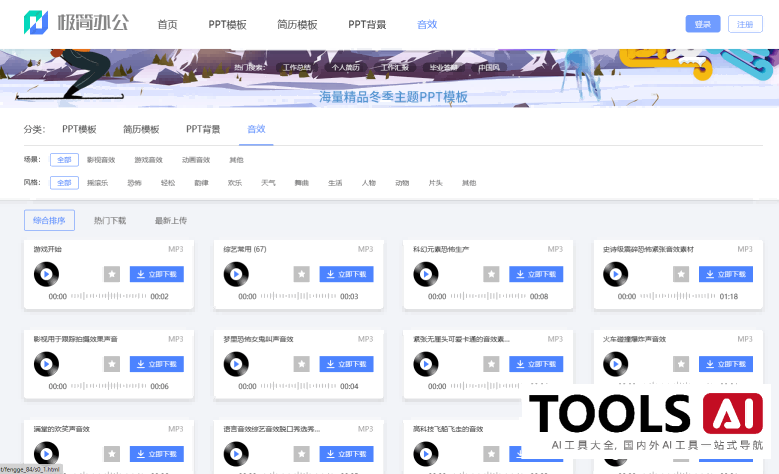Select 综合排序 sorting option
The height and width of the screenshot is (474, 779).
(x=49, y=220)
